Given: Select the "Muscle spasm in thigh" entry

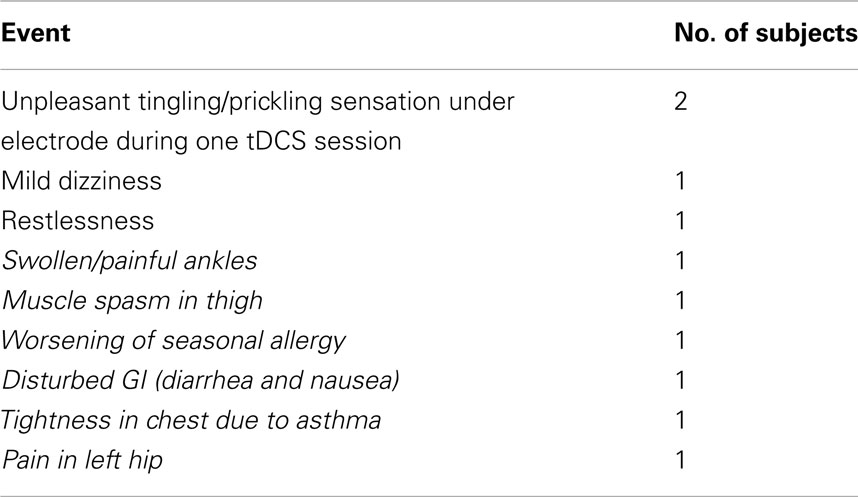Looking at the screenshot, I should click(126, 301).
